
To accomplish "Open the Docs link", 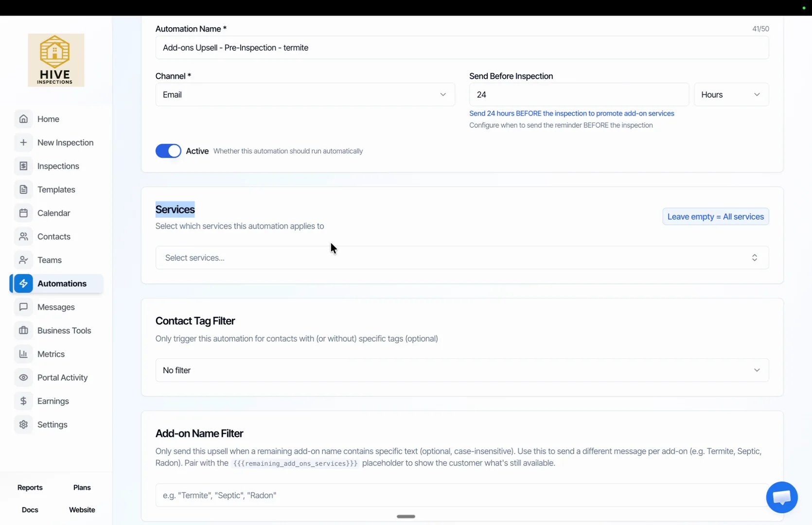I will coord(30,510).
